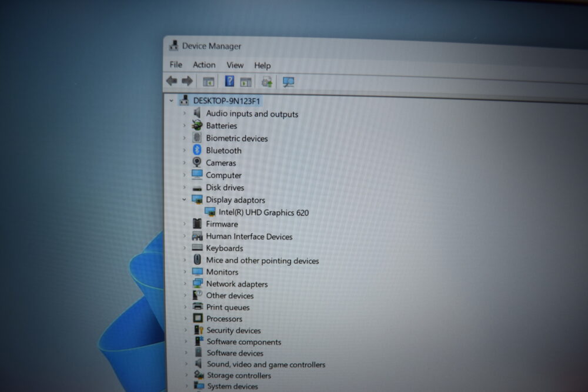
Task: Select the 'Computer' label
Action: (x=224, y=175)
